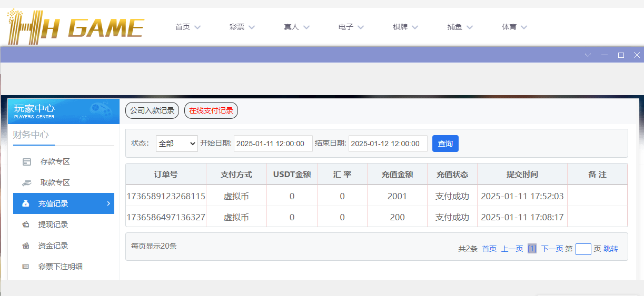644x296 pixels.
Task: Expand the 彩票 navigation dropdown
Action: [x=242, y=27]
